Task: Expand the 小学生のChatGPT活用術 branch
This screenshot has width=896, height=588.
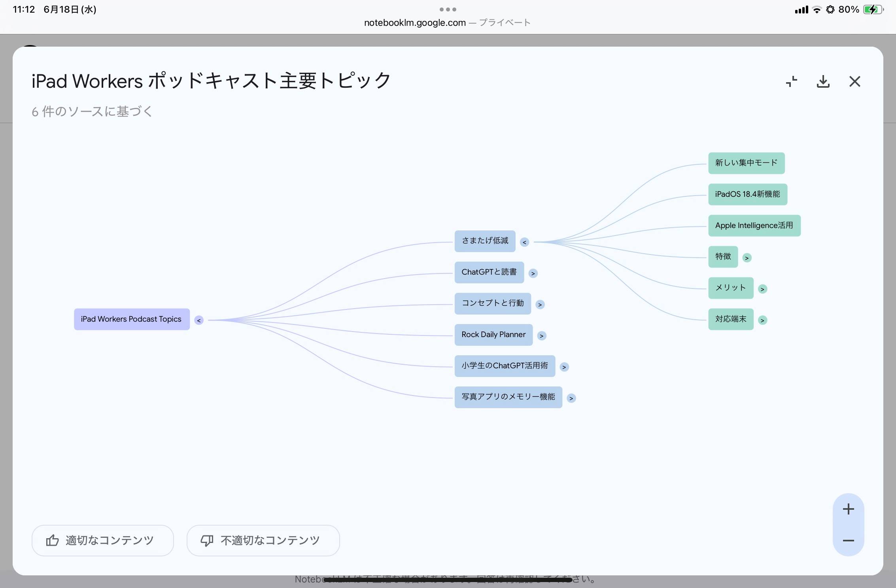Action: (x=564, y=367)
